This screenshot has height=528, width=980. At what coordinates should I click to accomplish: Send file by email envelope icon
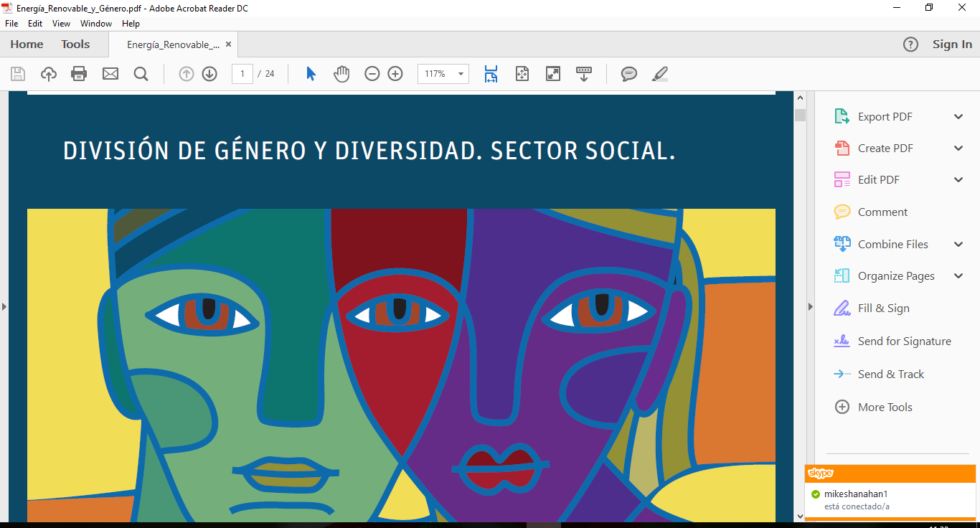click(110, 73)
